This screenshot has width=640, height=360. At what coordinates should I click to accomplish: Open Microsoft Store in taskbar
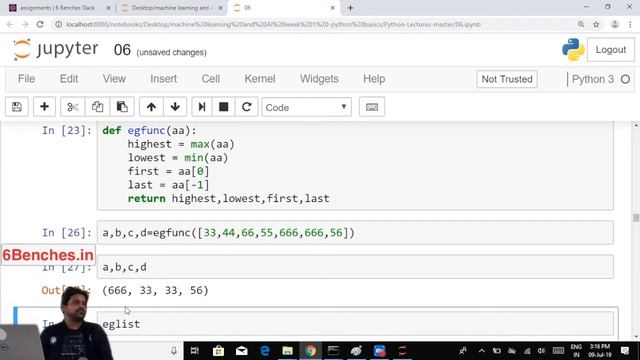coord(218,351)
